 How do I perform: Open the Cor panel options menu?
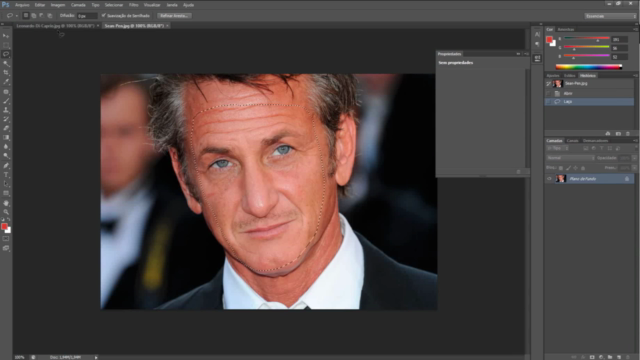(635, 29)
